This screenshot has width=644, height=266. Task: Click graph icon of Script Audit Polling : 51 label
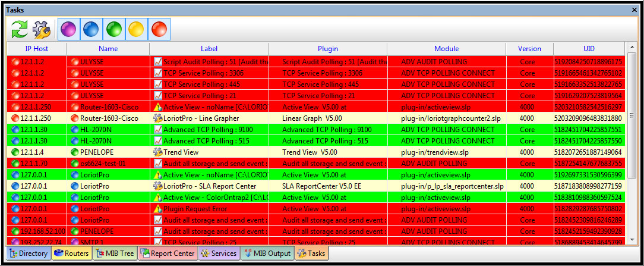(157, 61)
